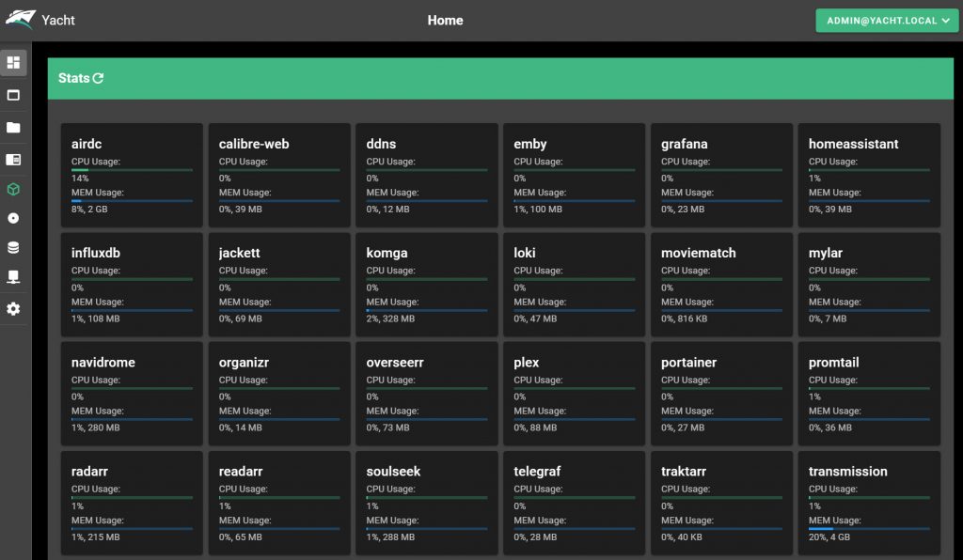This screenshot has width=963, height=560.
Task: Select the soulseek container card title
Action: (394, 471)
